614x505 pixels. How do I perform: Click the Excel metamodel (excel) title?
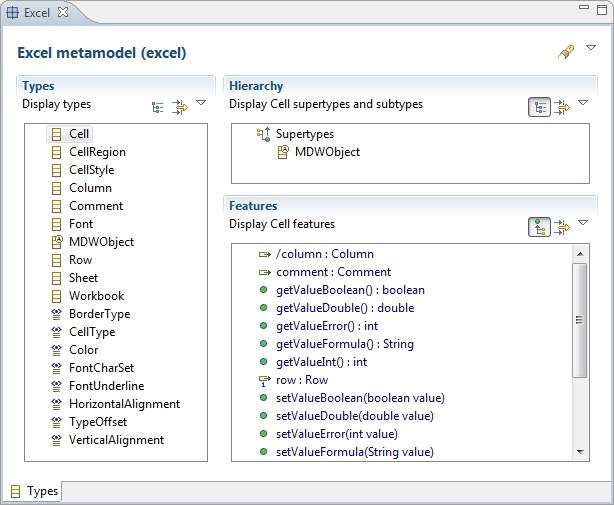point(102,53)
